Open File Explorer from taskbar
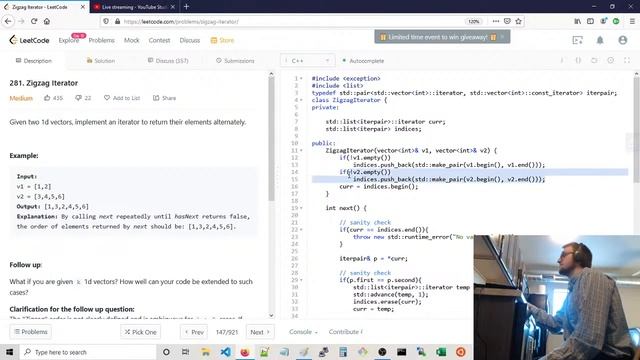Screen dimensions: 640x360 [206, 352]
